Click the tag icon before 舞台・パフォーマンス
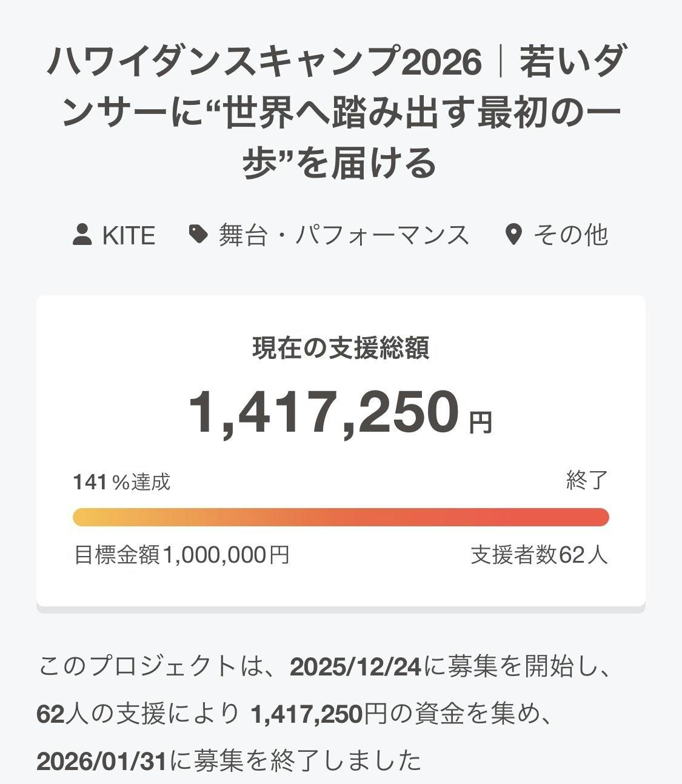This screenshot has width=682, height=784. tap(198, 234)
